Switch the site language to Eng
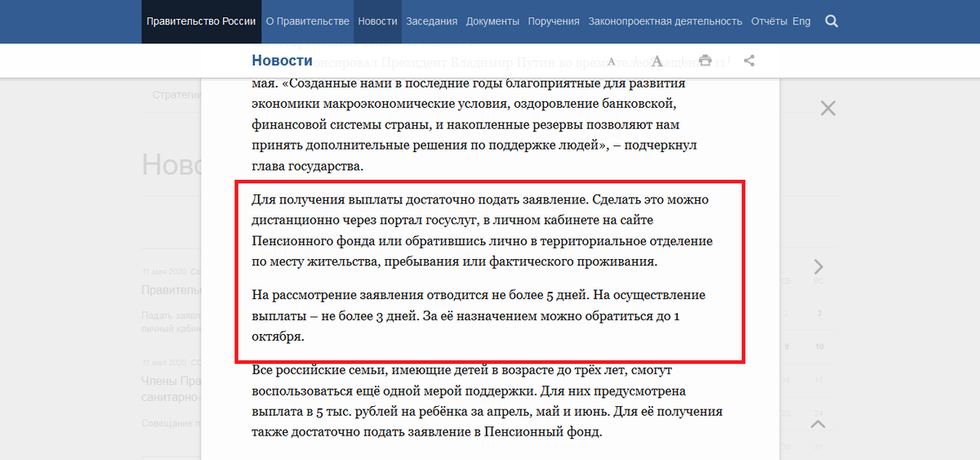This screenshot has width=980, height=460. pos(801,21)
